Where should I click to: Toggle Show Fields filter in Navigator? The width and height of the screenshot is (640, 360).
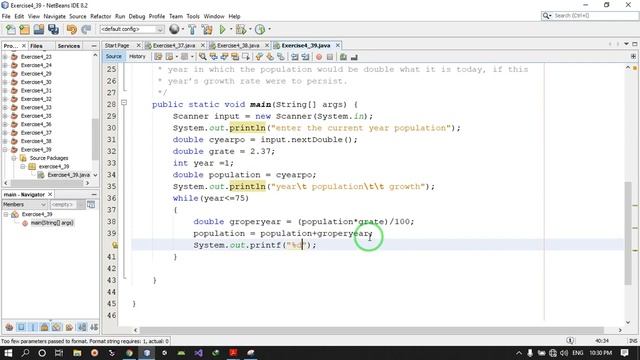[21, 327]
